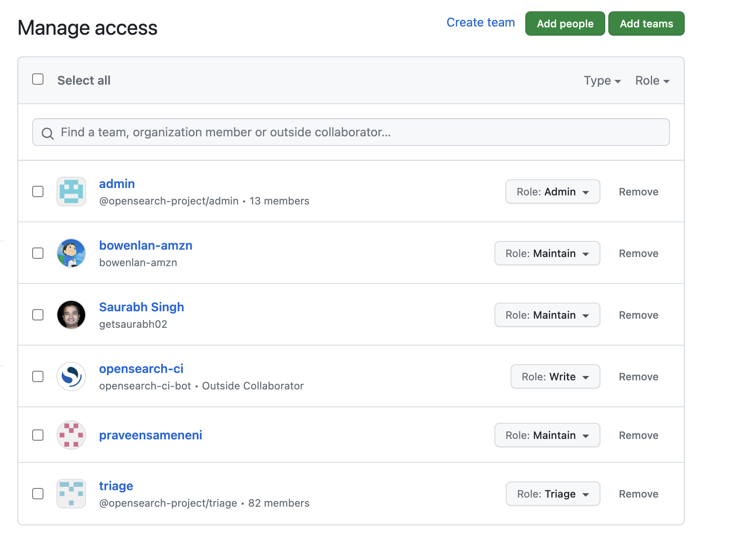Check the admin team row checkbox
The height and width of the screenshot is (554, 756).
tap(38, 191)
